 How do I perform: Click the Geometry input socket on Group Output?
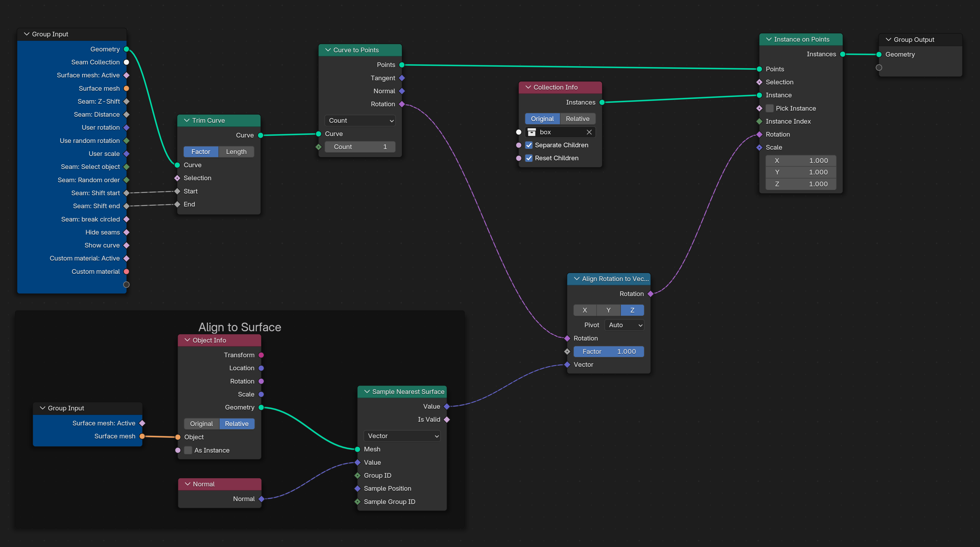pos(879,54)
